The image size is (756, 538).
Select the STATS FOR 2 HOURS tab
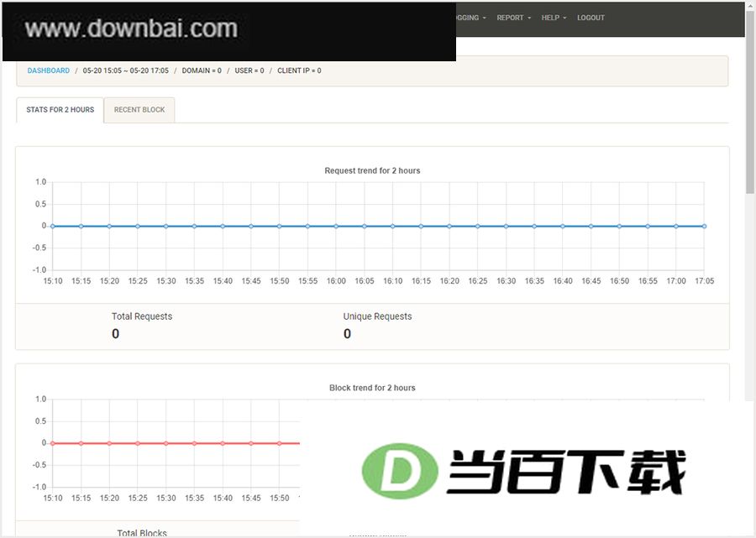(x=60, y=110)
